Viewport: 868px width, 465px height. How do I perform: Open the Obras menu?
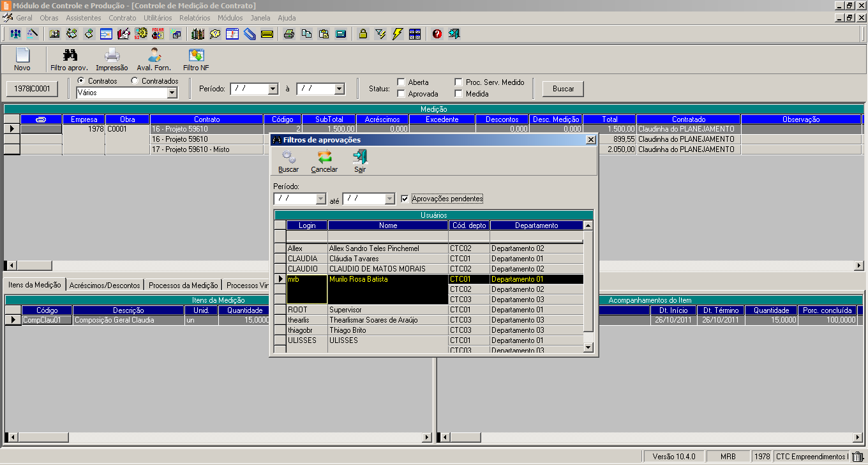(x=49, y=18)
